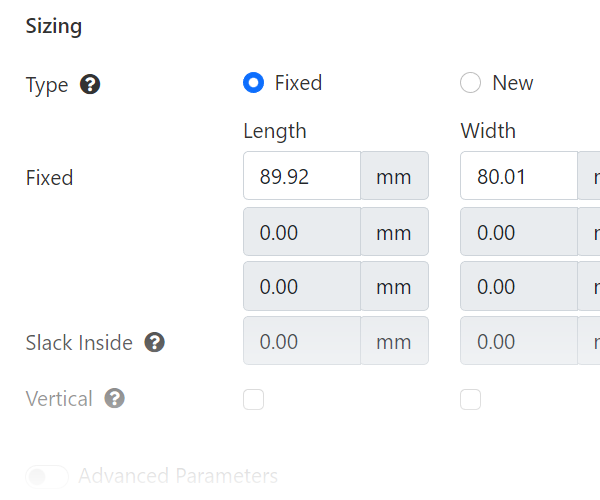Click third row Length field 0.00
The image size is (600, 500).
[301, 287]
